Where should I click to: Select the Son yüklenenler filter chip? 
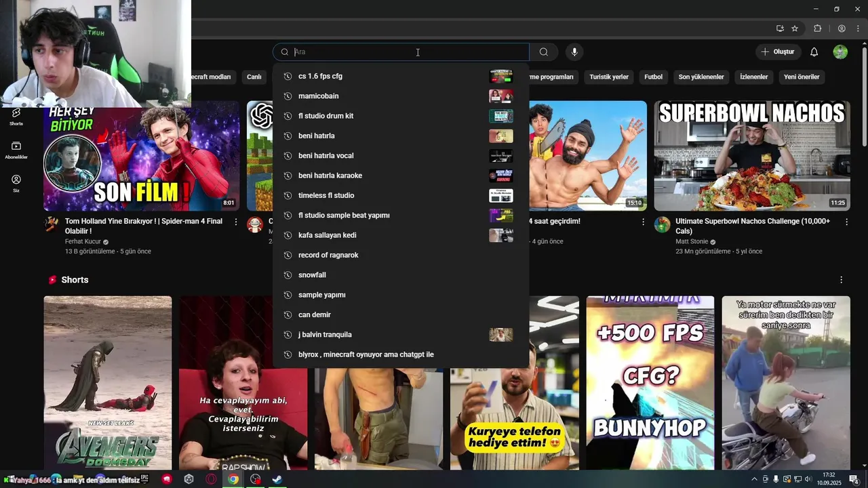(x=701, y=77)
